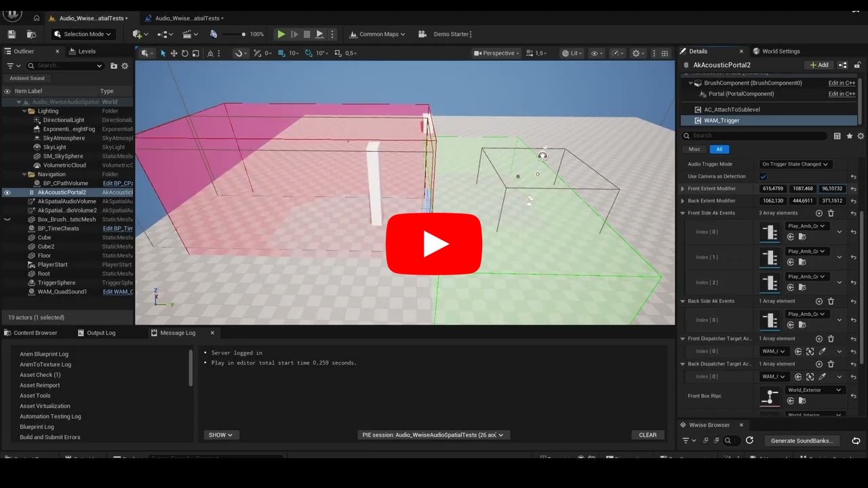Toggle the Ambient Sound filter chip
The height and width of the screenshot is (488, 868).
click(27, 78)
